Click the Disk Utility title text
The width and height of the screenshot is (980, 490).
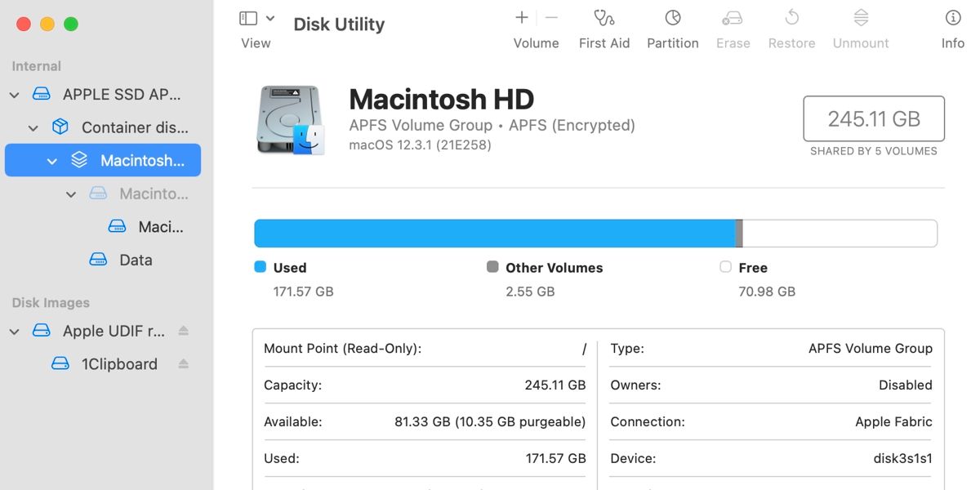pos(338,24)
